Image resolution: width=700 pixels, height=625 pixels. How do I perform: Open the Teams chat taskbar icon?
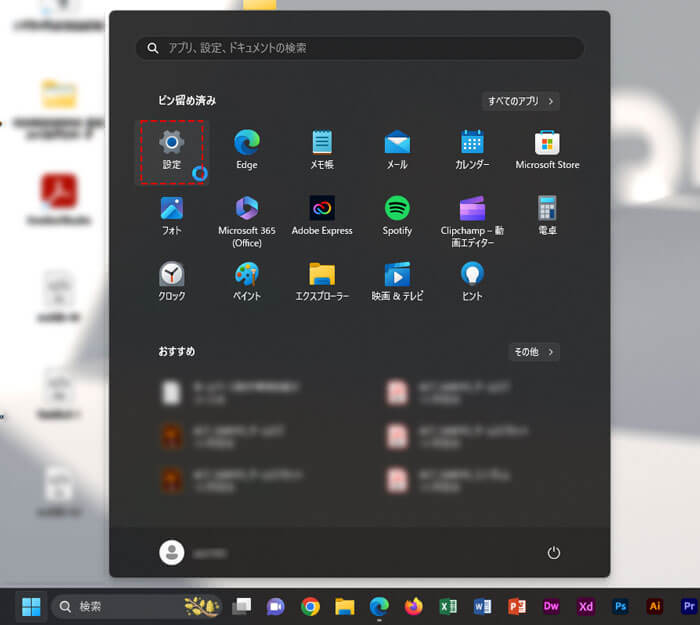coord(275,607)
